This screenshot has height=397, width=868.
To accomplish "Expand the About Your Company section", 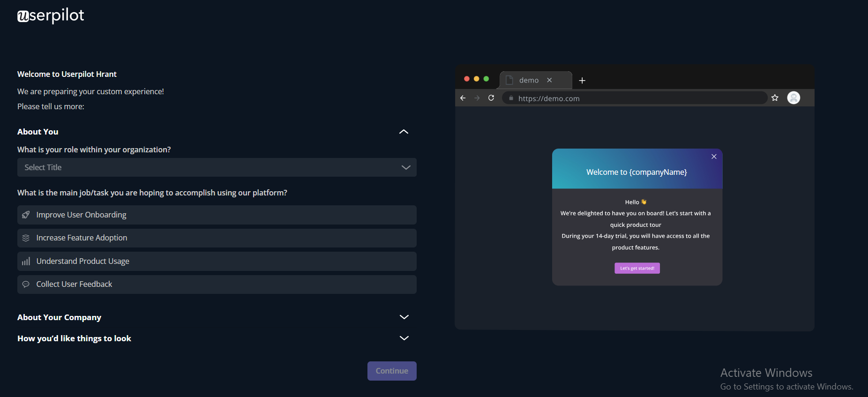I will point(404,317).
